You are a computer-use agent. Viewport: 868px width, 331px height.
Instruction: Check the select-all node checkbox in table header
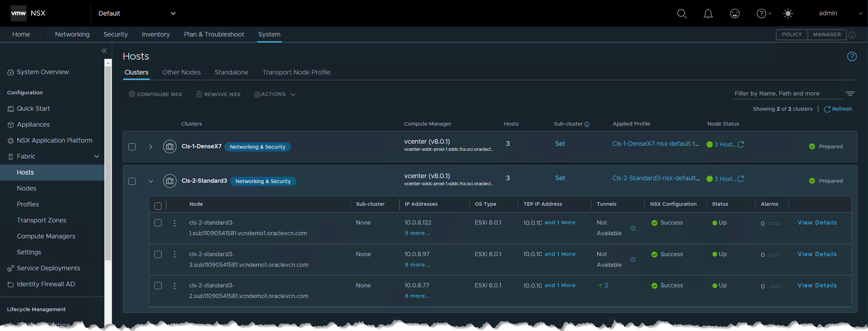pos(158,206)
